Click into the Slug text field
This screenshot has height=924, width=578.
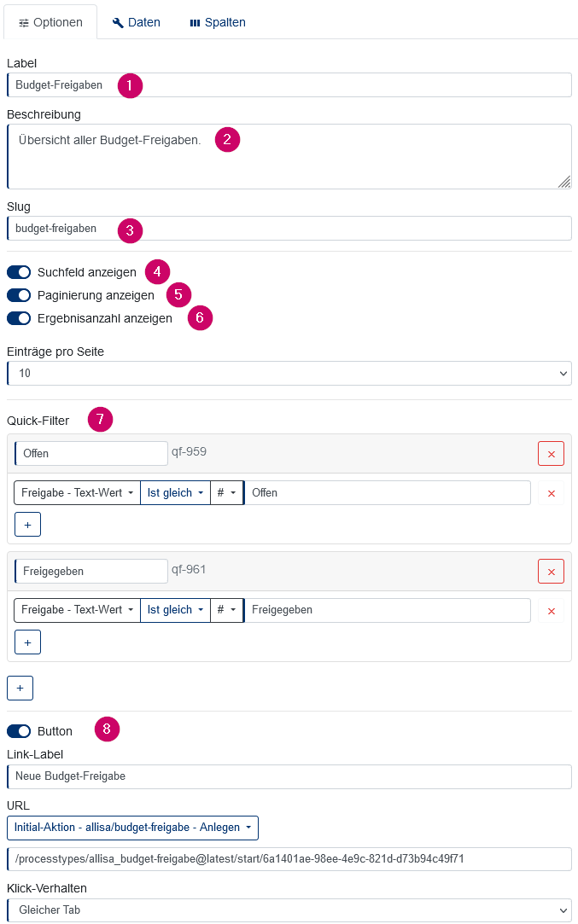pos(289,228)
